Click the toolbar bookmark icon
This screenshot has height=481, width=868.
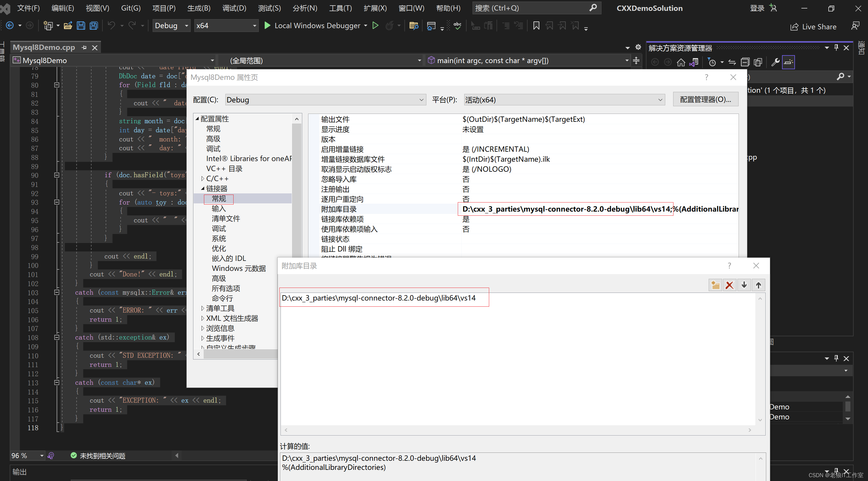coord(536,26)
